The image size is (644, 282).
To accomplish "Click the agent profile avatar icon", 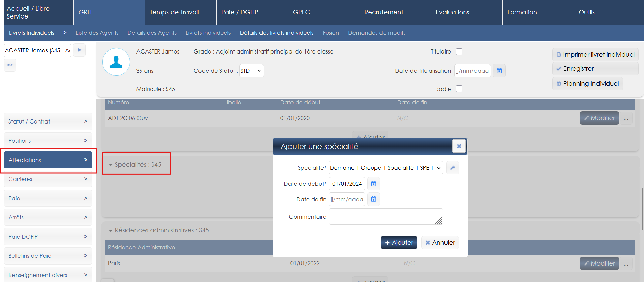I will tap(116, 62).
